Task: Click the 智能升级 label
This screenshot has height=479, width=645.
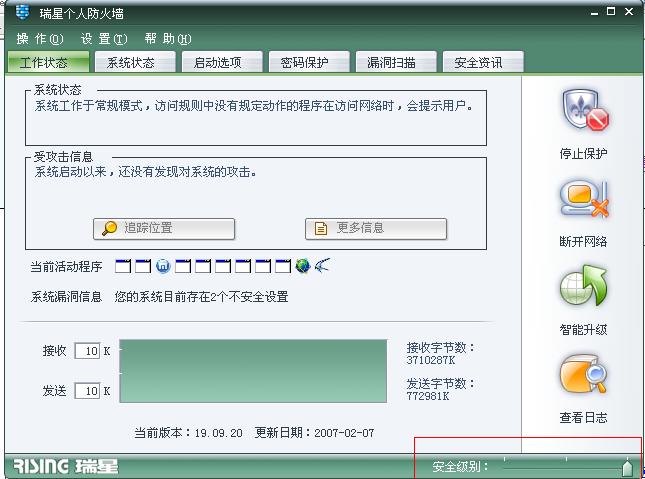Action: 583,329
